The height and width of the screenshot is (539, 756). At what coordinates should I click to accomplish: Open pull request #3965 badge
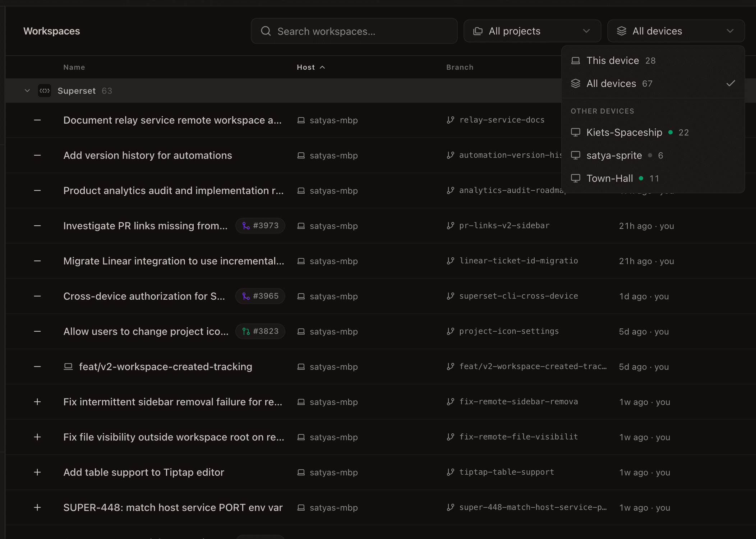[260, 296]
